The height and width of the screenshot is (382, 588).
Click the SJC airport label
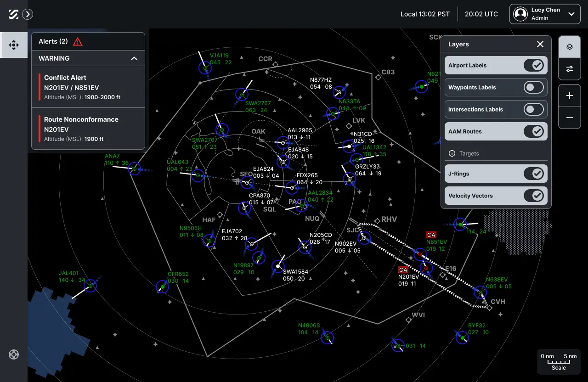(x=353, y=230)
